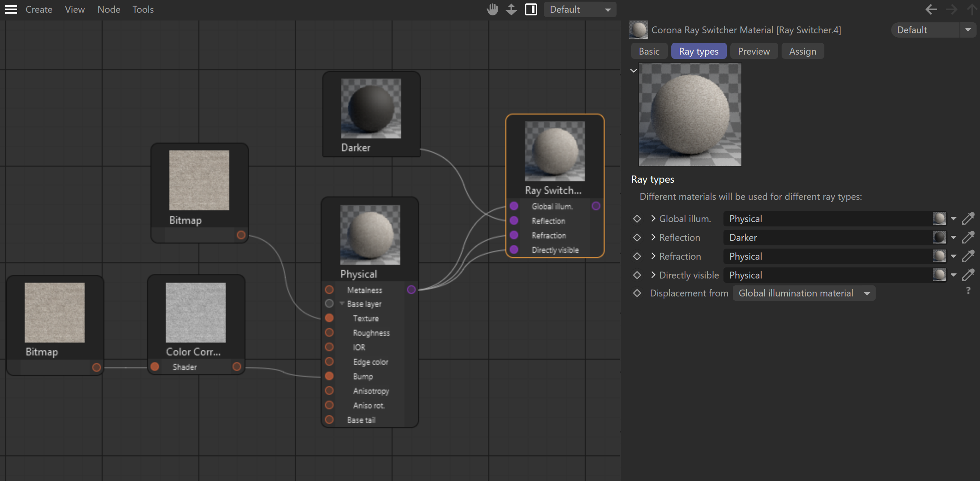The width and height of the screenshot is (980, 481).
Task: Click the back arrow navigation icon
Action: (x=931, y=9)
